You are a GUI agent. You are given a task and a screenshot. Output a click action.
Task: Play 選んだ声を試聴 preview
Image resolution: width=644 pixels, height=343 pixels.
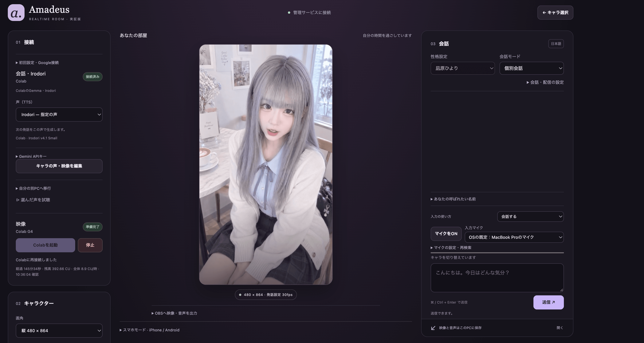[x=33, y=200]
